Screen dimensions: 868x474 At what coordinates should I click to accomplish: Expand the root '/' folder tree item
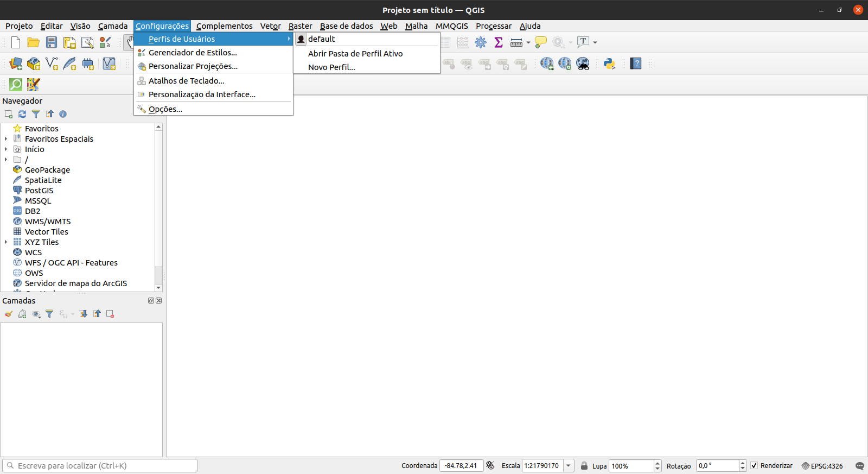tap(6, 160)
